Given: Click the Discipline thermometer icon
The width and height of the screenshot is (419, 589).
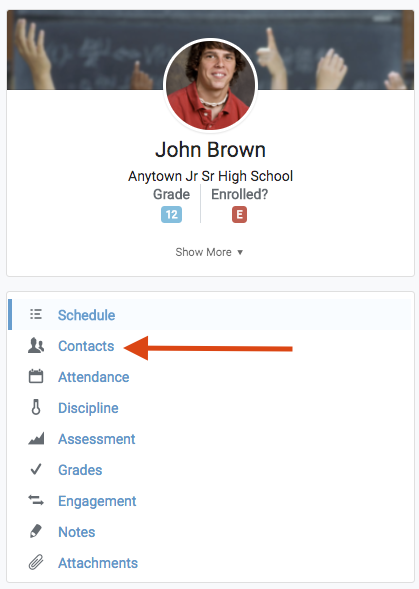Looking at the screenshot, I should [36, 407].
